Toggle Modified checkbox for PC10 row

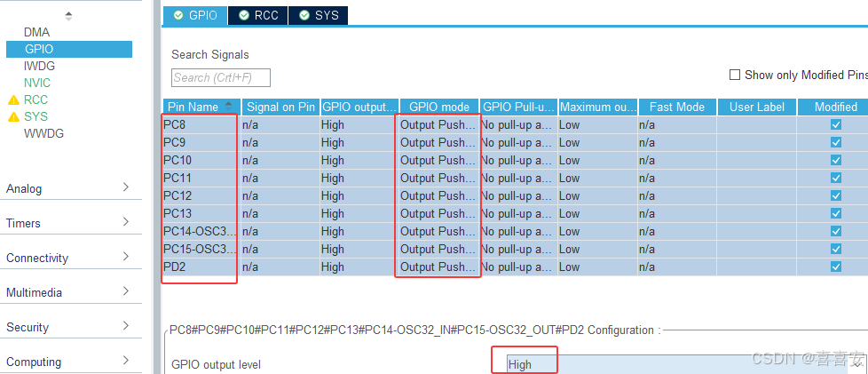click(836, 160)
